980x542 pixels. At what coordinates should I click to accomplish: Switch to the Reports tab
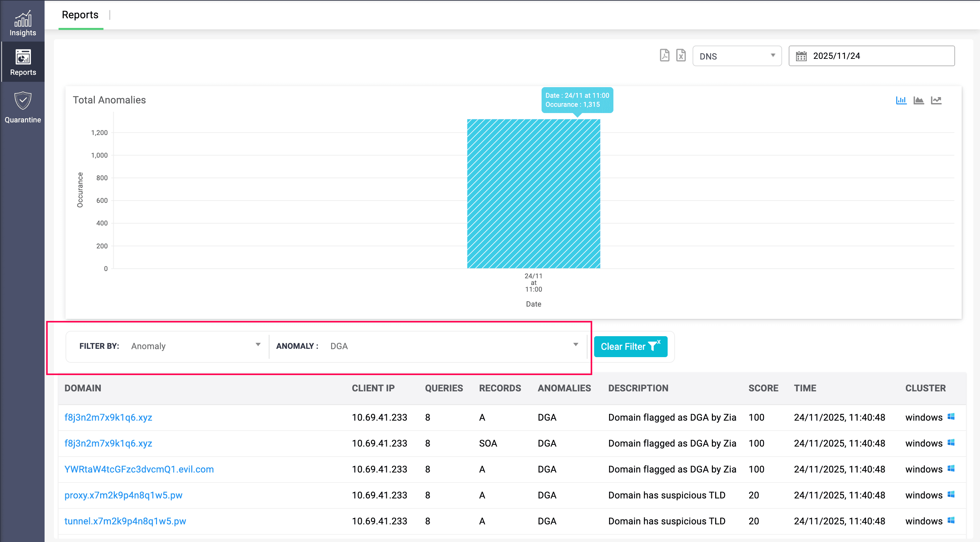click(80, 15)
